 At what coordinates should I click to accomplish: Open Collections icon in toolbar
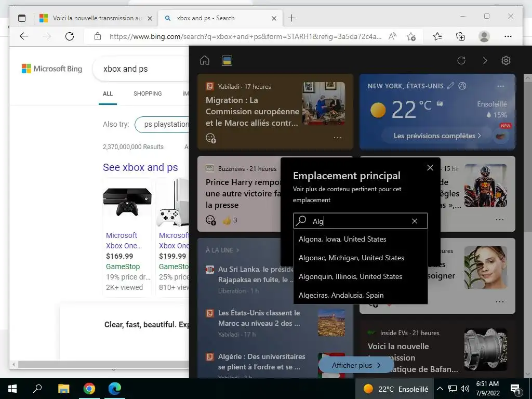tap(460, 36)
